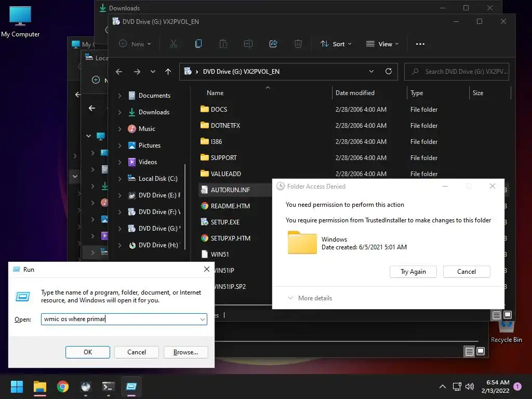Sort by the Name column header

pyautogui.click(x=215, y=93)
